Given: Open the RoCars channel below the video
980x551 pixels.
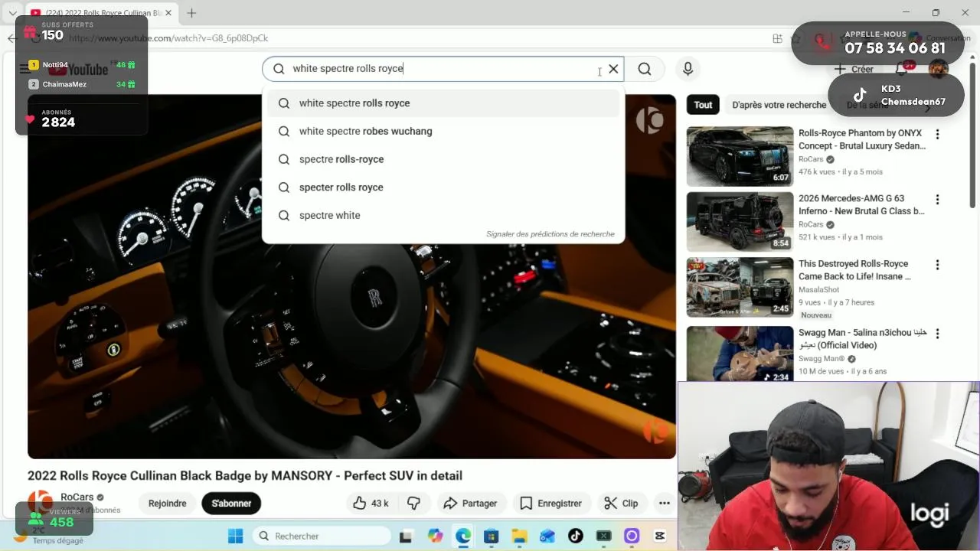Looking at the screenshot, I should tap(77, 497).
